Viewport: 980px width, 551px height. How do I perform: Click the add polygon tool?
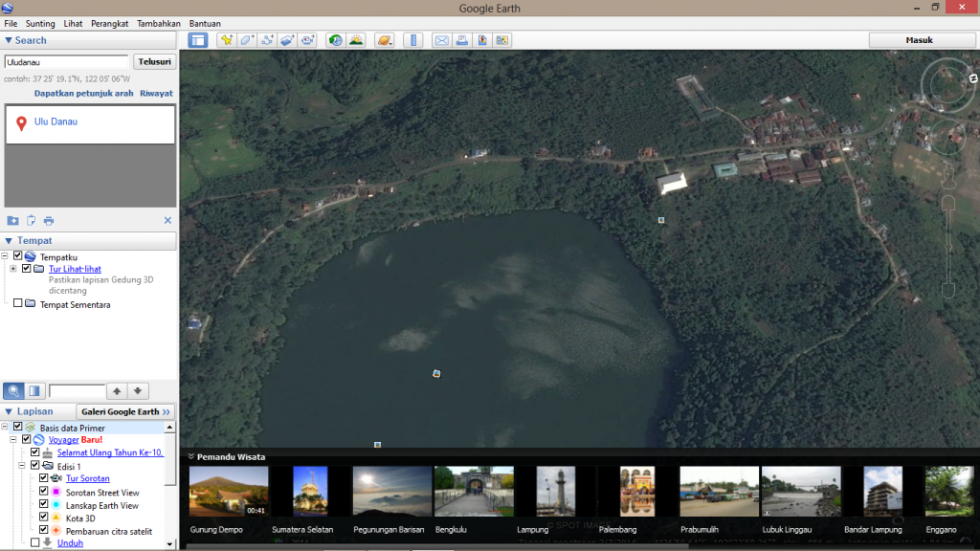(247, 40)
